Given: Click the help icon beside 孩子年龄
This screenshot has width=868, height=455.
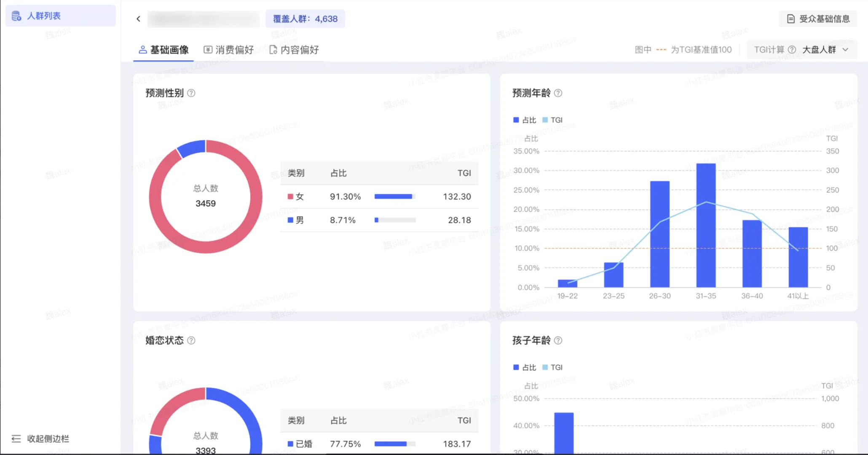Looking at the screenshot, I should (x=558, y=340).
